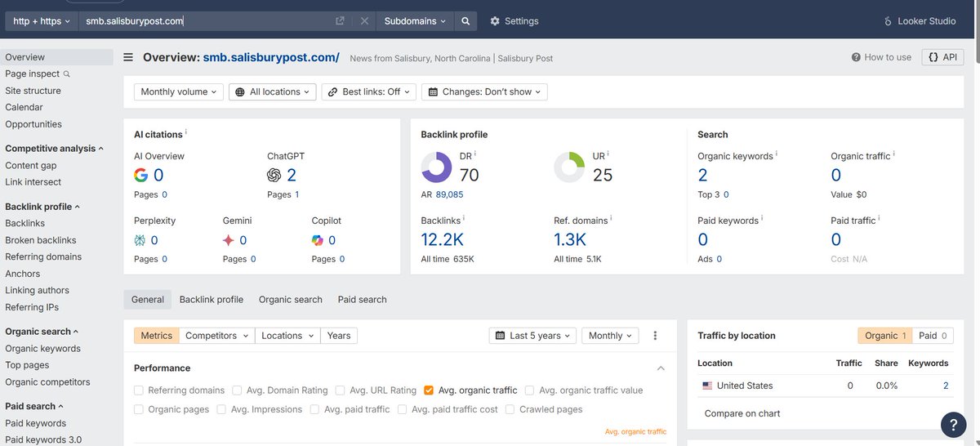The width and height of the screenshot is (980, 446).
Task: Open the http + https protocol dropdown
Action: pyautogui.click(x=42, y=21)
